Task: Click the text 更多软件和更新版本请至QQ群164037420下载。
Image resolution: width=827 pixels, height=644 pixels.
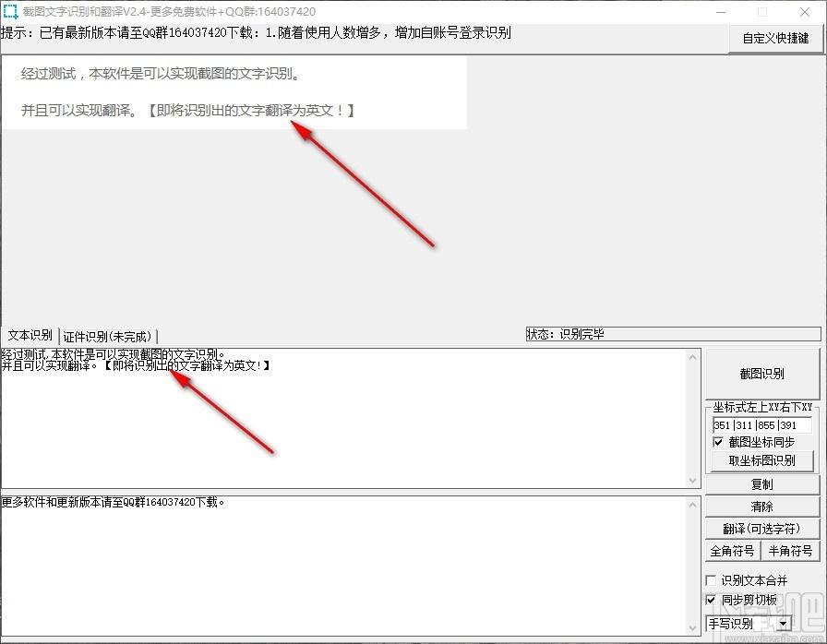Action: [113, 502]
